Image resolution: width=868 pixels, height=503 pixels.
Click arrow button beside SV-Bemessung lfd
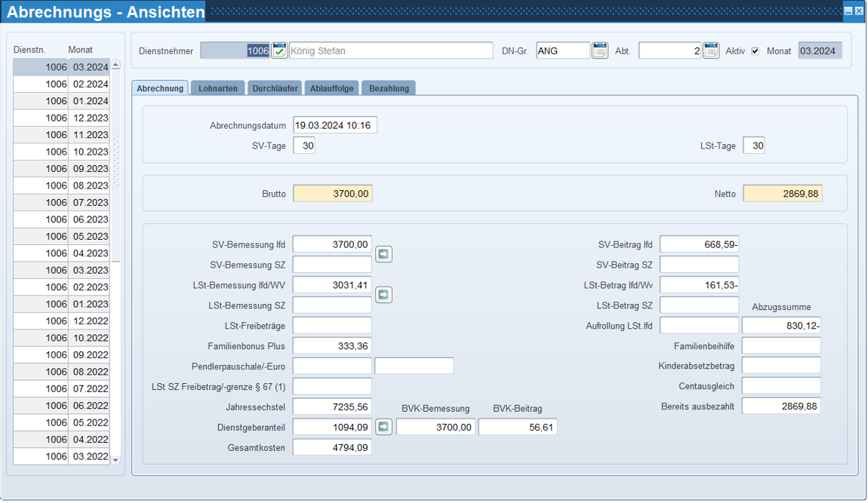coord(383,254)
